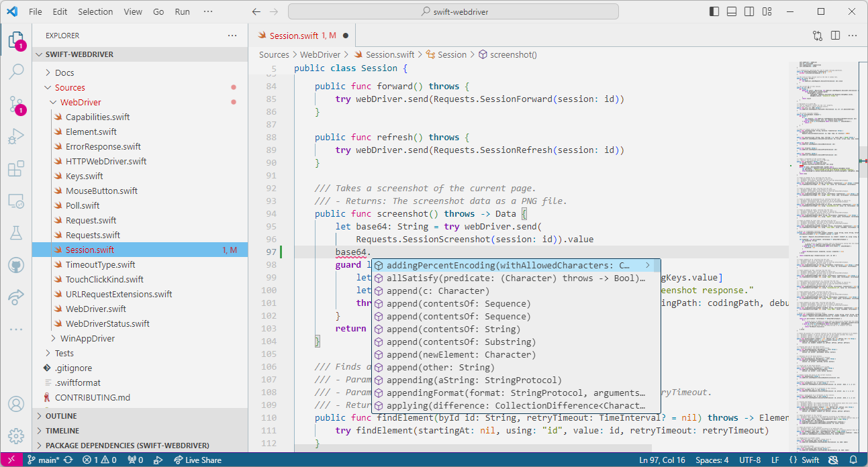Viewport: 868px width, 467px height.
Task: Toggle the Secondary Side Bar visibility
Action: [x=749, y=11]
